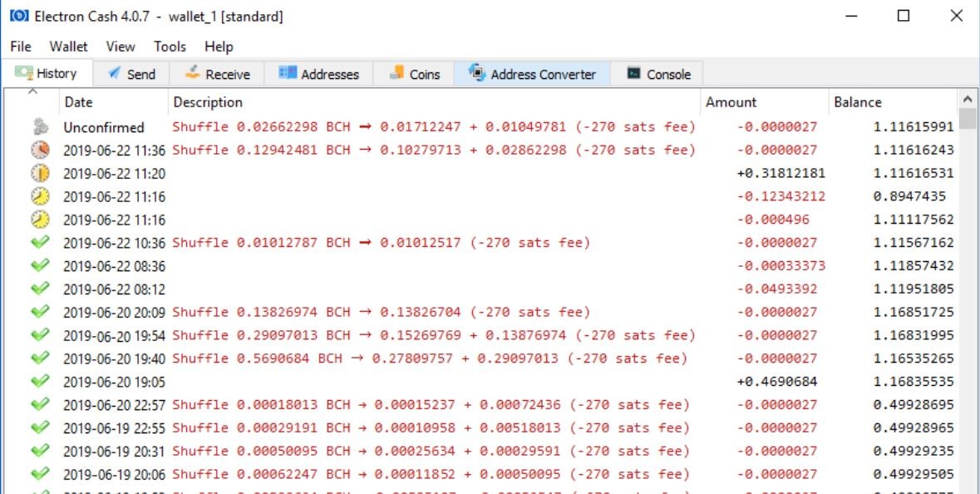Click the Console tab's terminal icon
Screen dimensions: 980x494
click(633, 74)
